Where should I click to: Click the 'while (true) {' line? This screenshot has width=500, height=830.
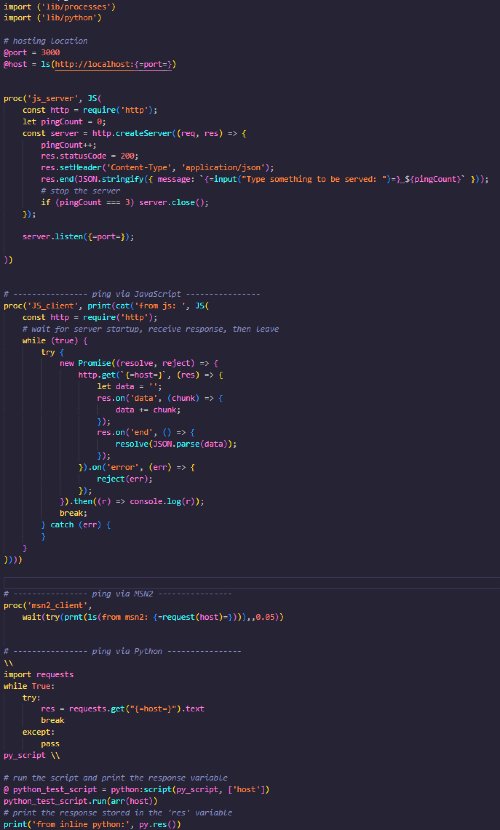click(55, 340)
